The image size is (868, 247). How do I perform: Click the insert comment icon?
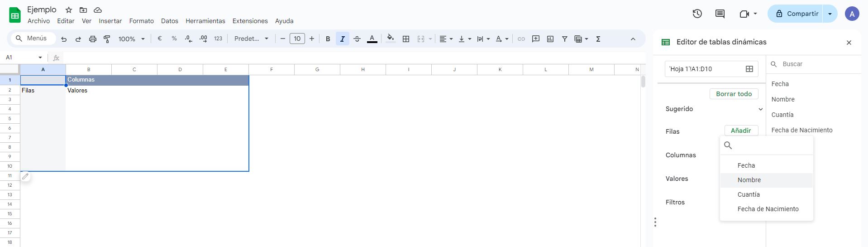[536, 39]
